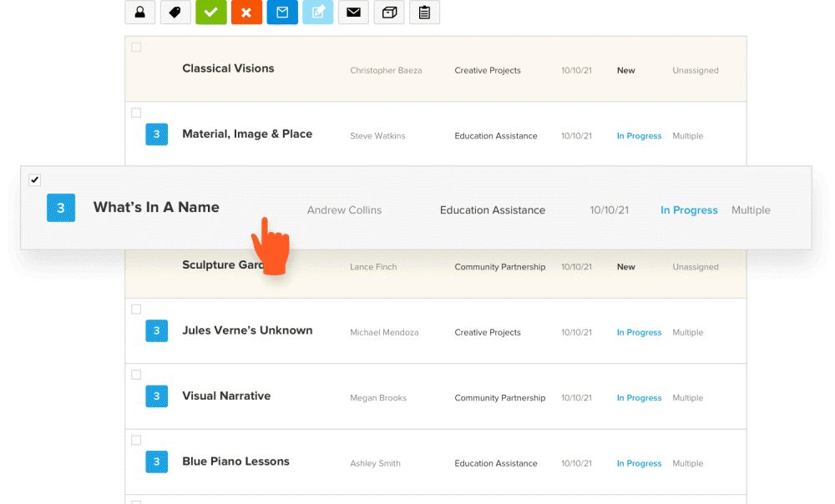
Task: Click the 3 badge beside Blue Piano Lessons
Action: [x=156, y=461]
